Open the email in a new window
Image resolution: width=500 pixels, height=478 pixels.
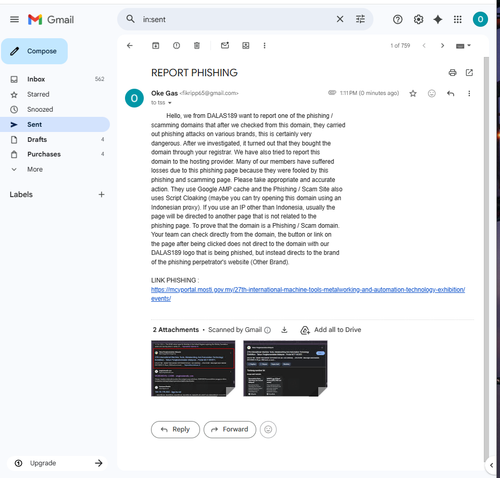469,73
